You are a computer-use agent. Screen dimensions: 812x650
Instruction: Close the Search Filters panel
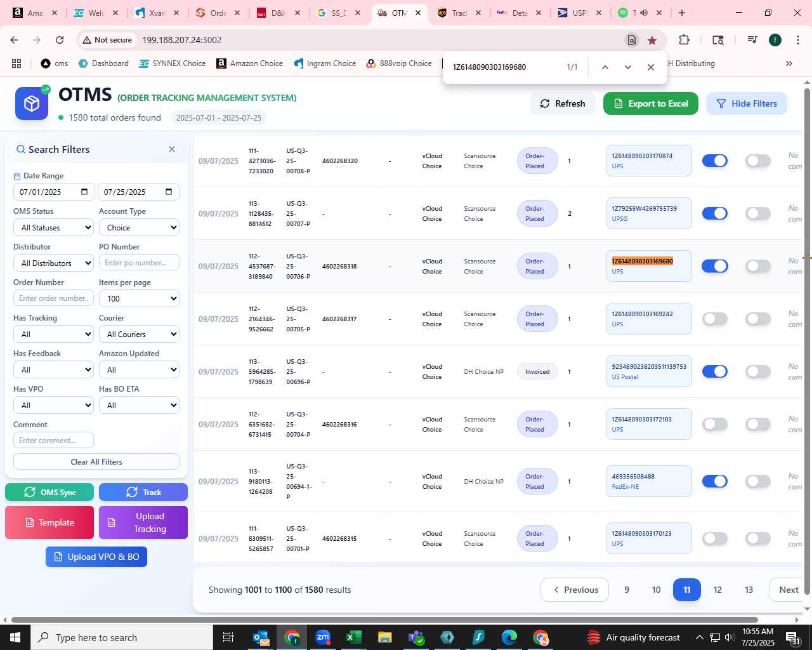pos(172,149)
